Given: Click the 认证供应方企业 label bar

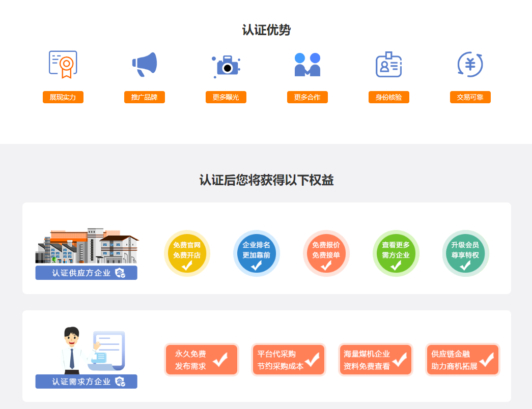Looking at the screenshot, I should (x=86, y=273).
